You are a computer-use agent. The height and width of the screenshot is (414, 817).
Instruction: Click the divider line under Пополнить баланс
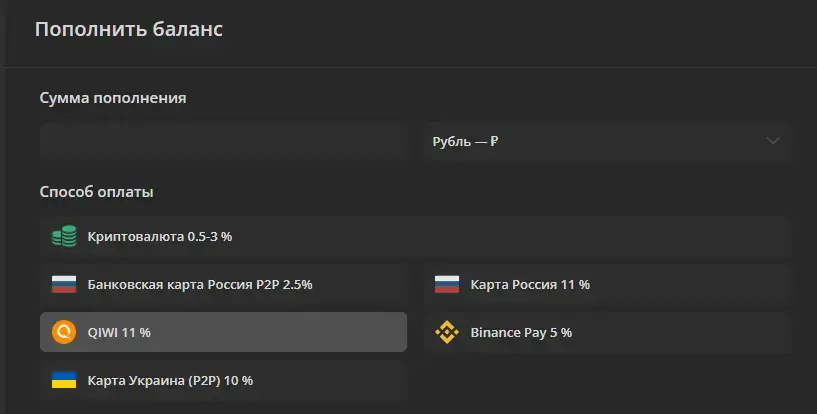[x=411, y=67]
